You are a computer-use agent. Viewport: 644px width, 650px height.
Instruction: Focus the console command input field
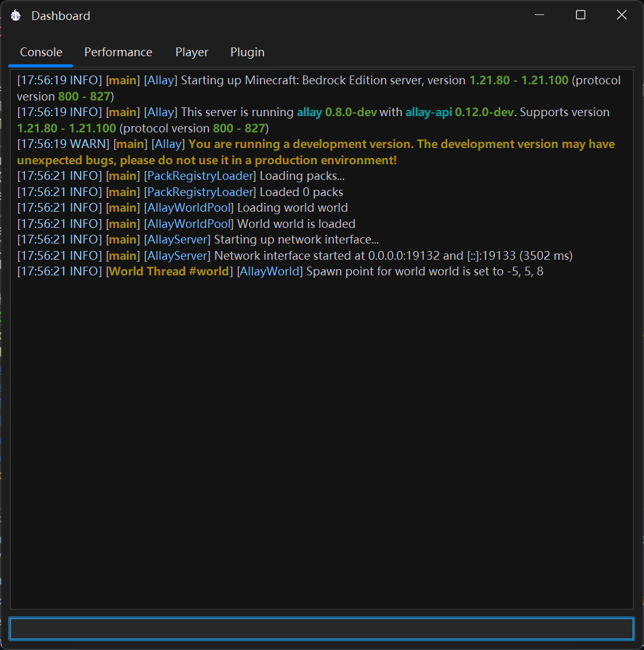point(321,628)
